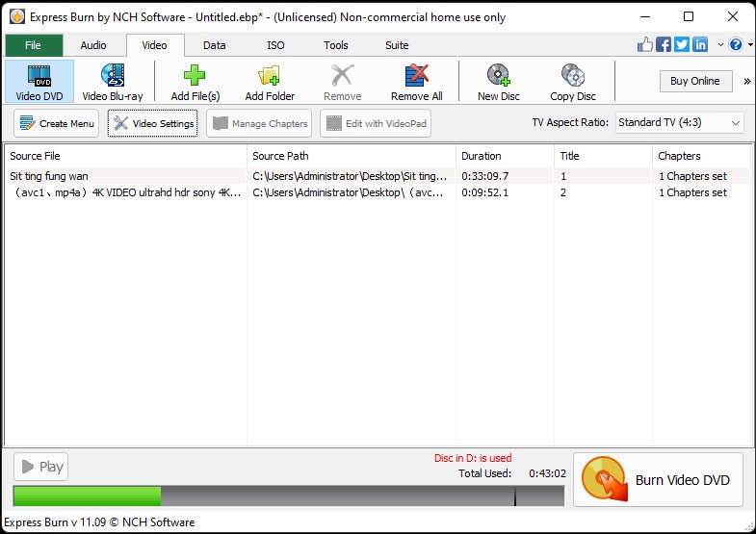Open the ISO tab

(x=275, y=45)
